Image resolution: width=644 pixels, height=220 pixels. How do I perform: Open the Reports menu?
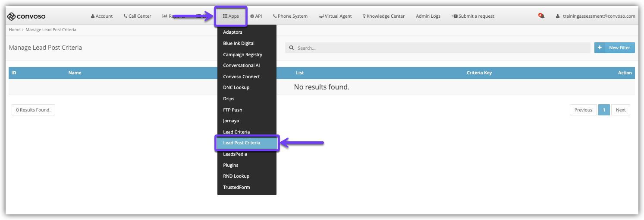coord(173,16)
